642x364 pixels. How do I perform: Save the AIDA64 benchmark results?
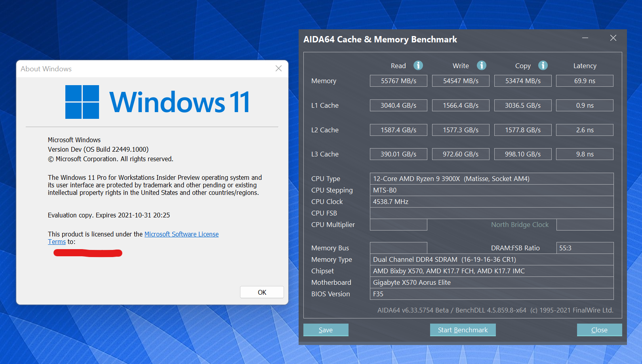(326, 330)
